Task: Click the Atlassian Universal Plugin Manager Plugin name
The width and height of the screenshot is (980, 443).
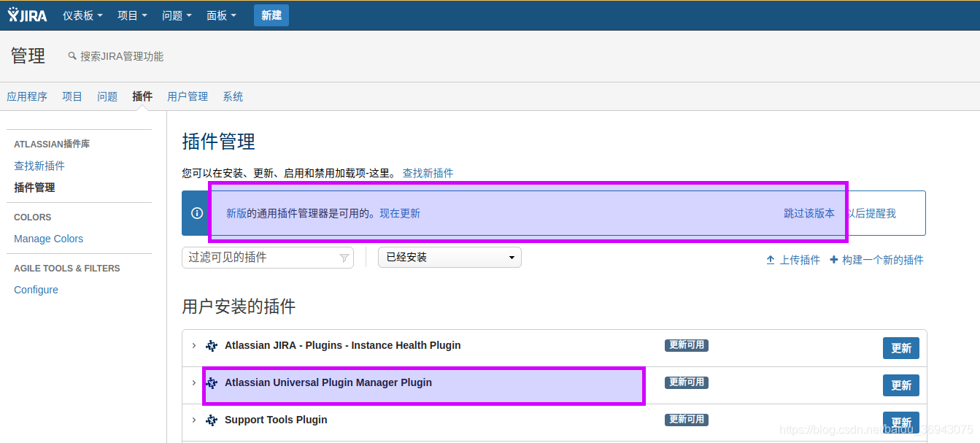Action: (x=328, y=382)
